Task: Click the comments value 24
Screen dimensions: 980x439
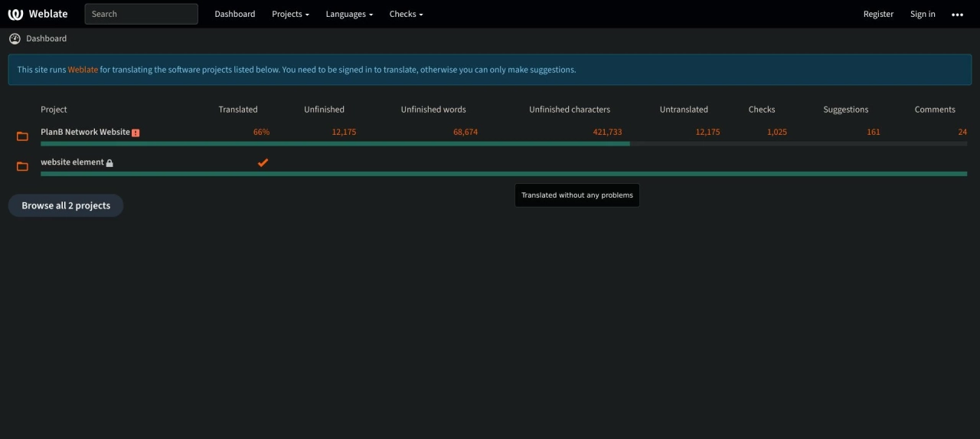Action: 962,132
